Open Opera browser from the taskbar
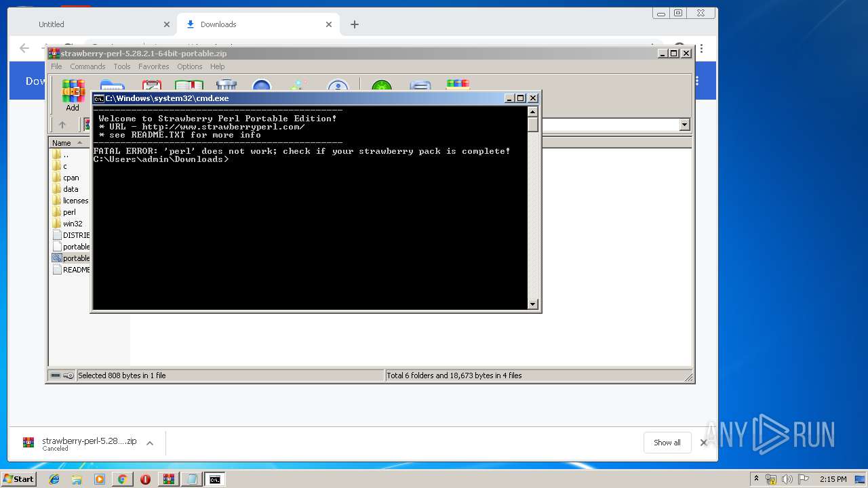 [x=145, y=479]
